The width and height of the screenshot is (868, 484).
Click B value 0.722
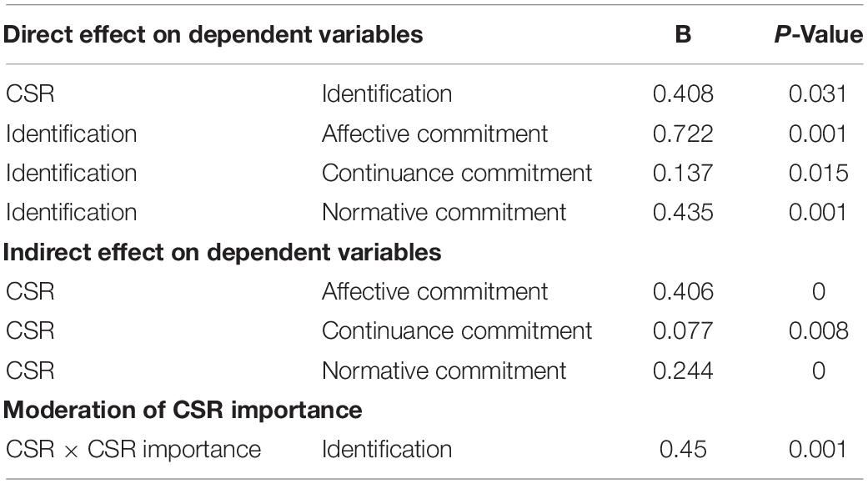tap(683, 134)
